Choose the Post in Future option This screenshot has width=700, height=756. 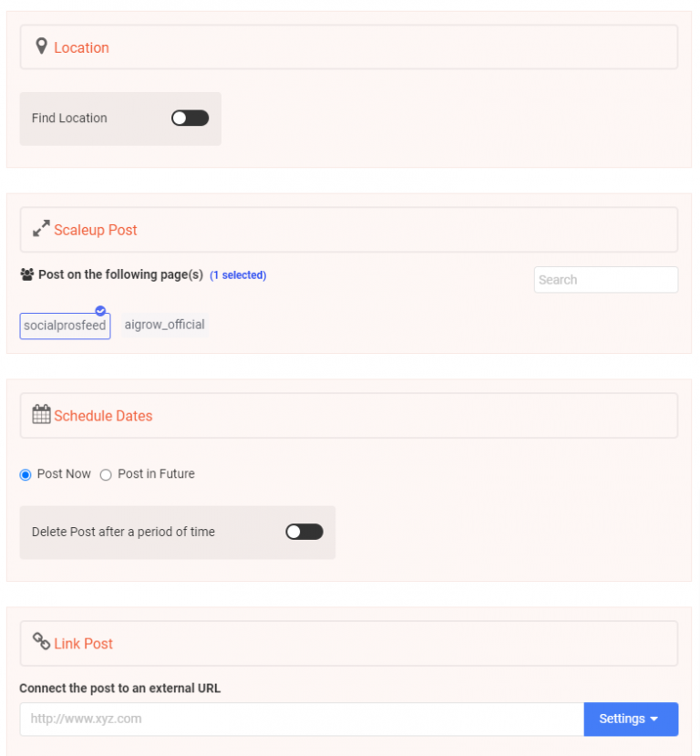[x=106, y=474]
